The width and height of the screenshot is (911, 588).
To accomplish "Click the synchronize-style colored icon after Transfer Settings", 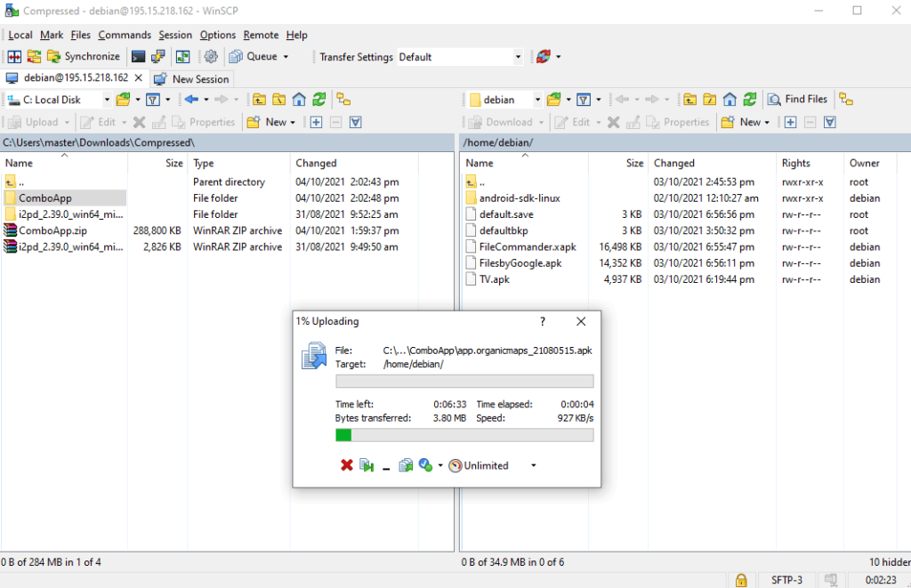I will [544, 56].
